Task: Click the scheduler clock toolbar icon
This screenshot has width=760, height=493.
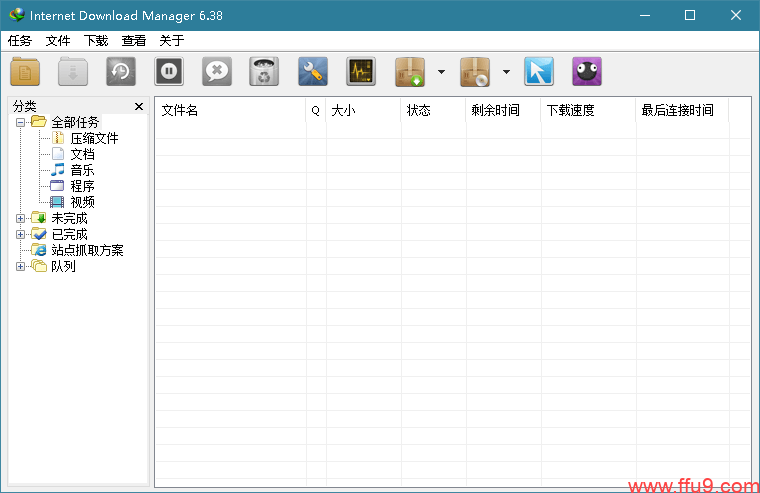Action: (x=121, y=72)
